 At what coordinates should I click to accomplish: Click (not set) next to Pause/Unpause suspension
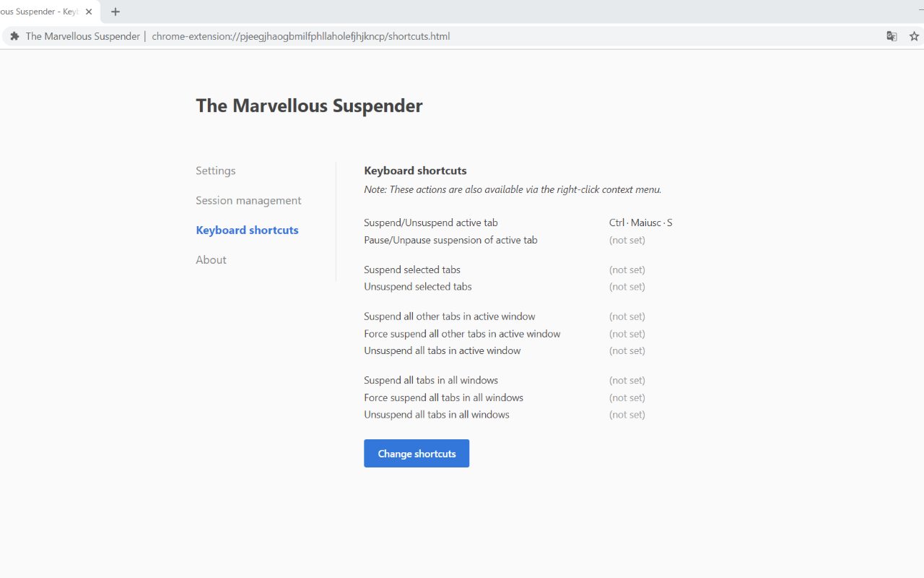pos(627,240)
